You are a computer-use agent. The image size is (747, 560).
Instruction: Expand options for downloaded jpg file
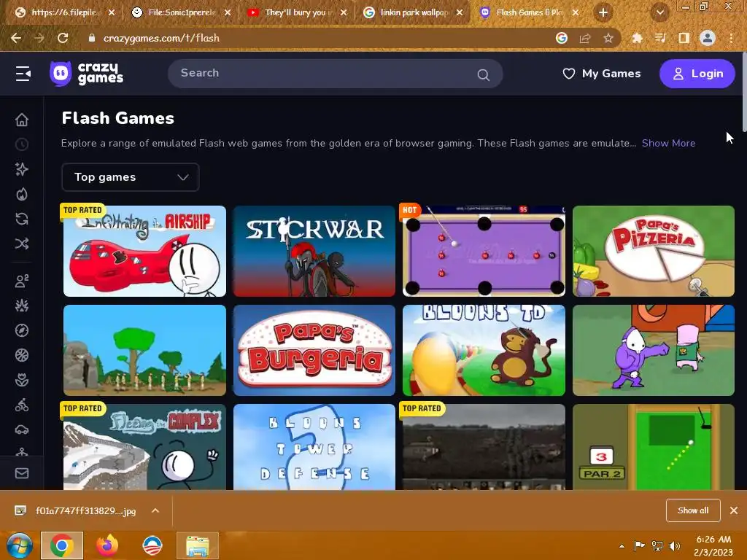(155, 510)
